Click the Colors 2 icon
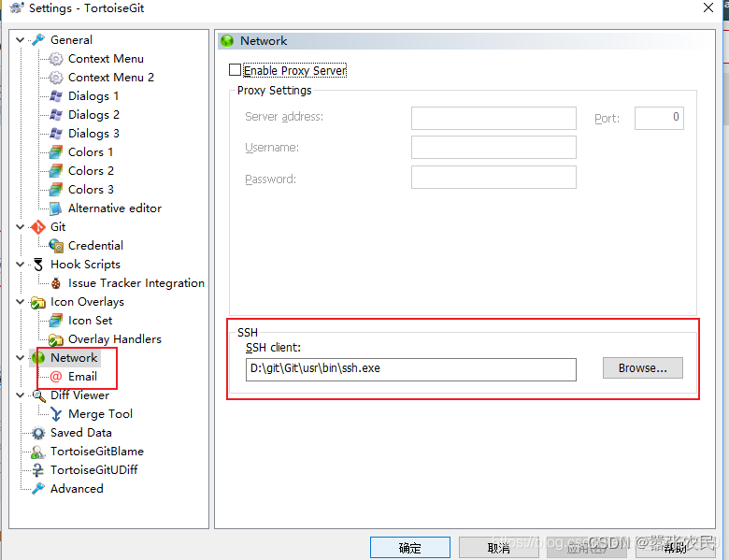Image resolution: width=729 pixels, height=560 pixels. [56, 171]
